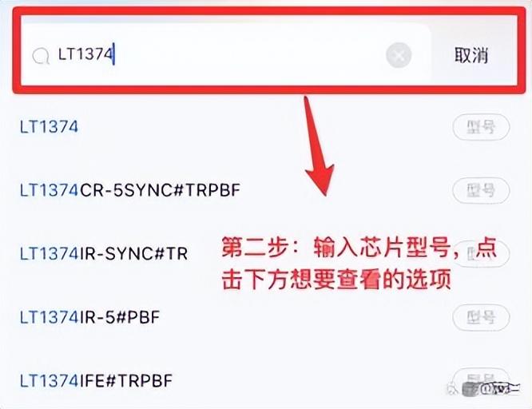The image size is (532, 409).
Task: Select the LT1374IR-5#PBF result
Action: (x=89, y=317)
